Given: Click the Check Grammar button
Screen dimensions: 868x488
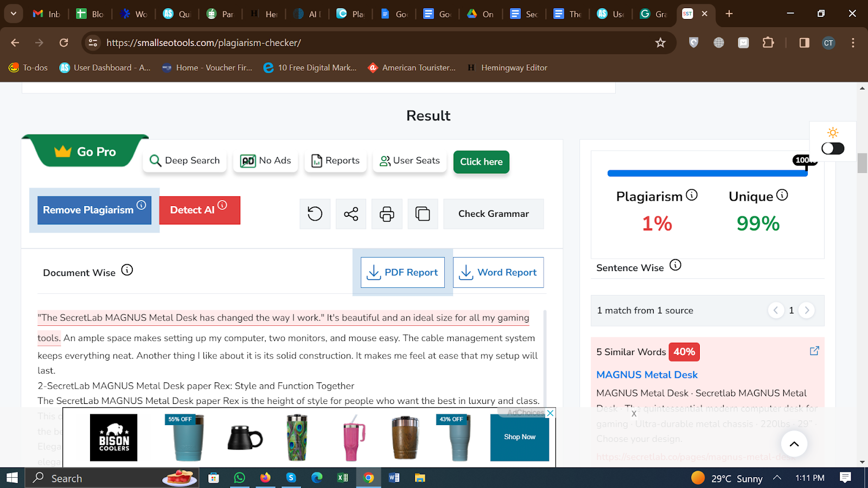Looking at the screenshot, I should (x=494, y=214).
